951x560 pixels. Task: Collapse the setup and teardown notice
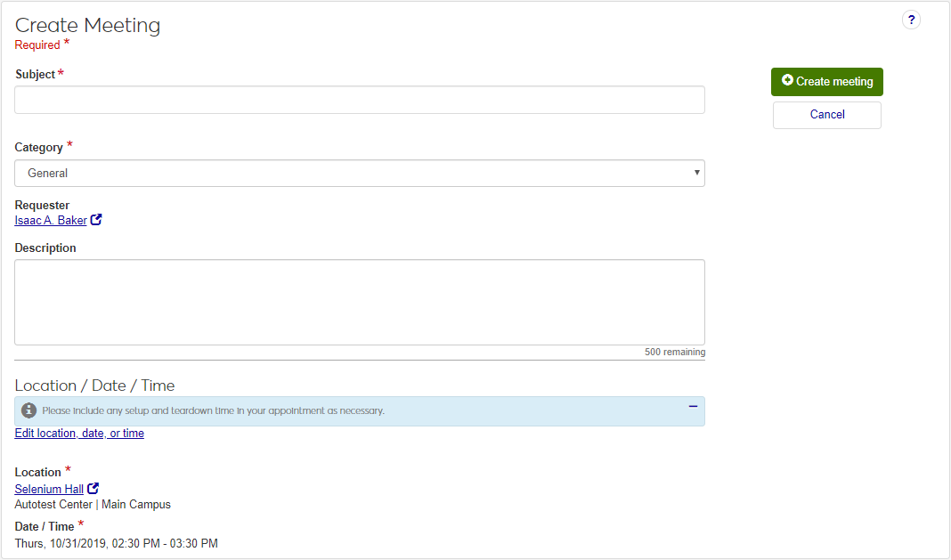[693, 406]
